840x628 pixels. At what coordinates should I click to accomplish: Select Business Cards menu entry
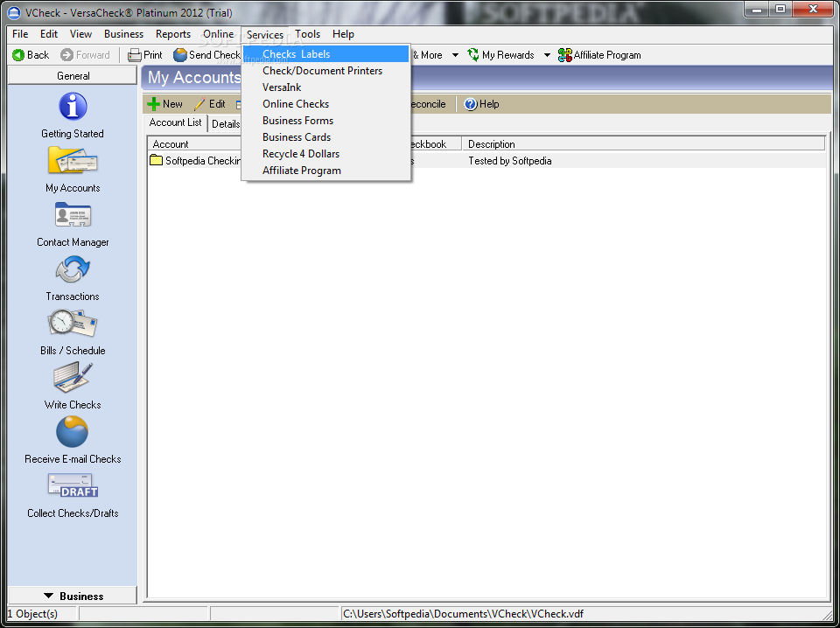pos(326,137)
